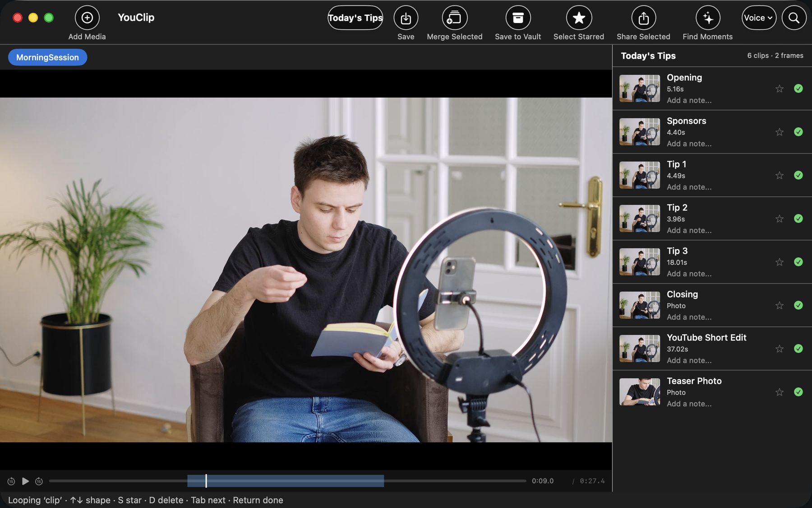
Task: Click the Select Starred star icon
Action: click(x=579, y=18)
